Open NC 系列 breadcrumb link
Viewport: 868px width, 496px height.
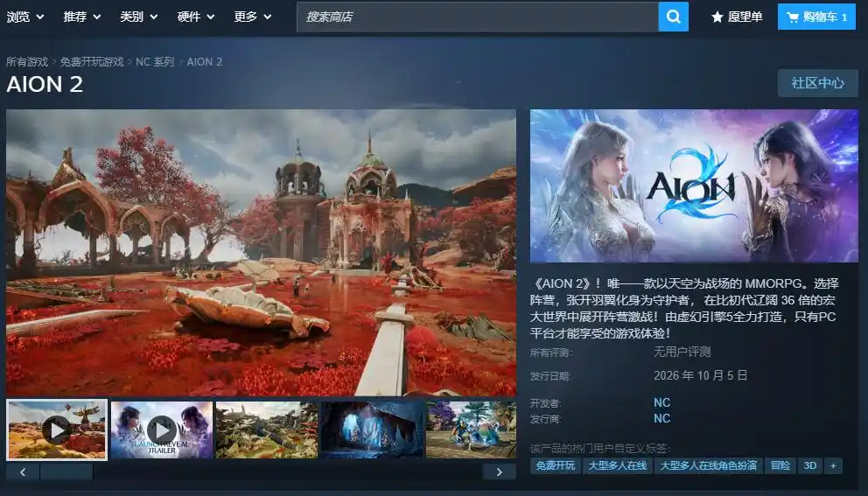pyautogui.click(x=155, y=62)
